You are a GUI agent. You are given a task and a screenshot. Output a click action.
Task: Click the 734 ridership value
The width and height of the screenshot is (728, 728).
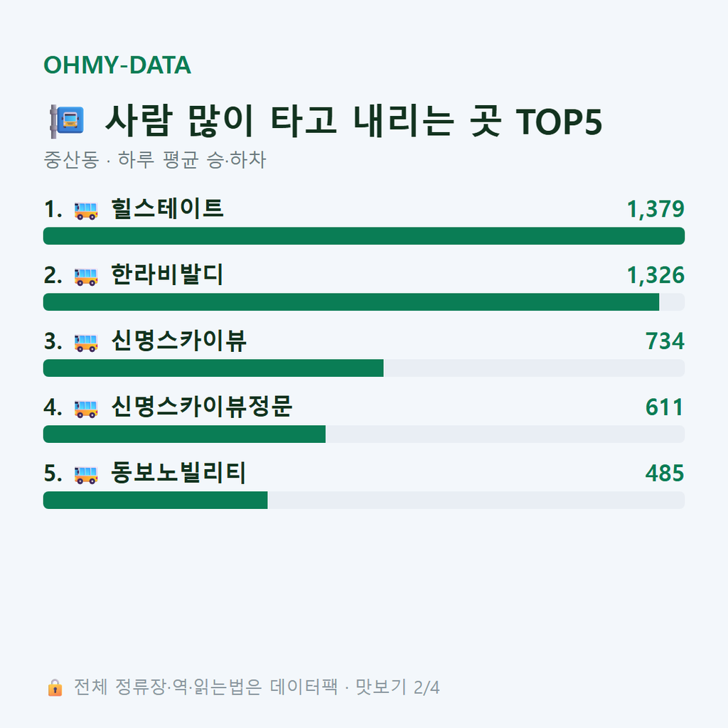pyautogui.click(x=665, y=341)
